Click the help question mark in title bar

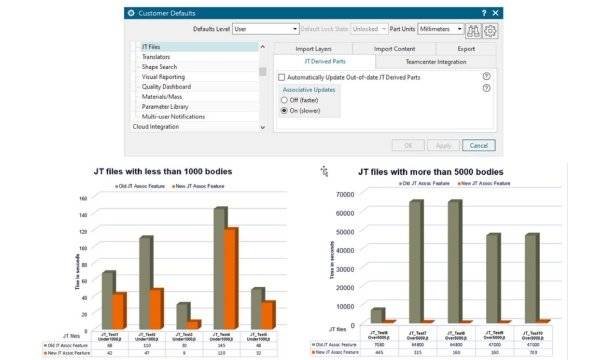coord(484,13)
